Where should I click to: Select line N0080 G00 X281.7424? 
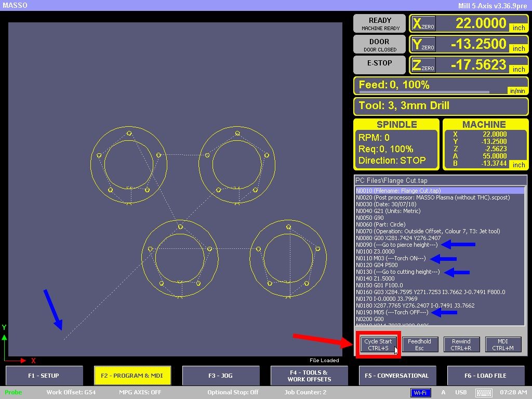pos(440,238)
